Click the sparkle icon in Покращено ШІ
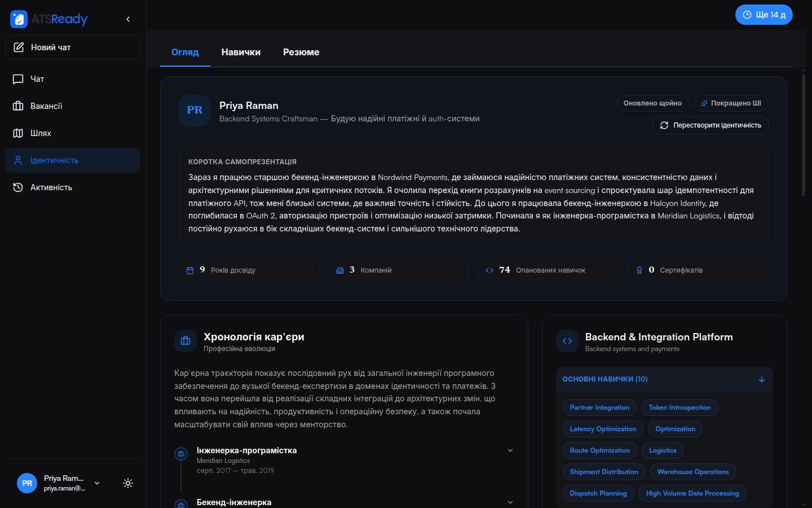Viewport: 812px width, 508px height. [704, 103]
